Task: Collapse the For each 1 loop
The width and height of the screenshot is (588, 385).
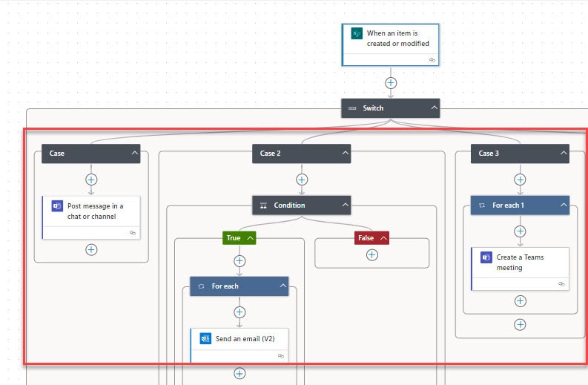Action: 564,205
